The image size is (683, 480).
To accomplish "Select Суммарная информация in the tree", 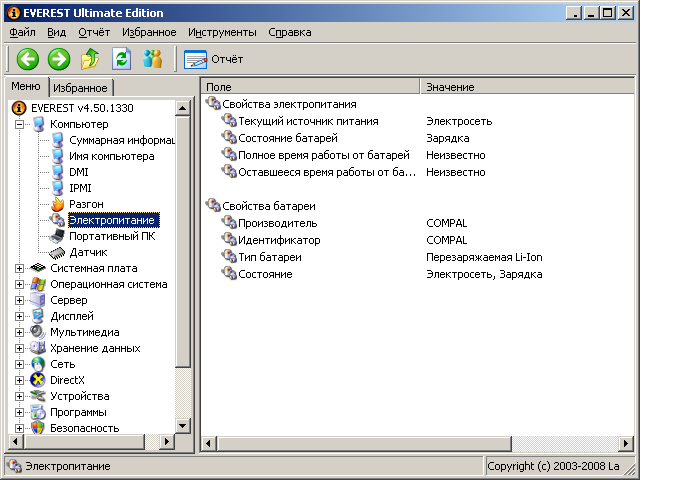I will pyautogui.click(x=122, y=140).
